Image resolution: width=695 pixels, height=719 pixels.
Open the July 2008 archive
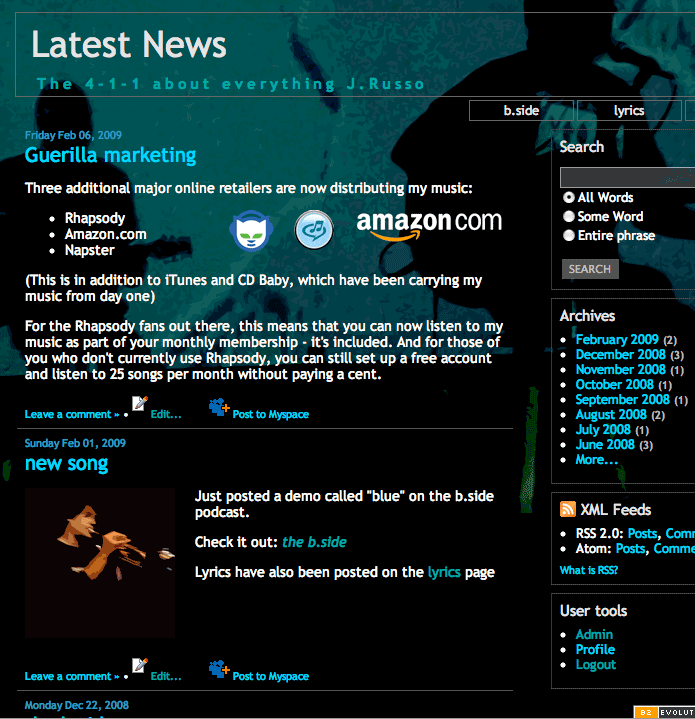click(x=603, y=430)
